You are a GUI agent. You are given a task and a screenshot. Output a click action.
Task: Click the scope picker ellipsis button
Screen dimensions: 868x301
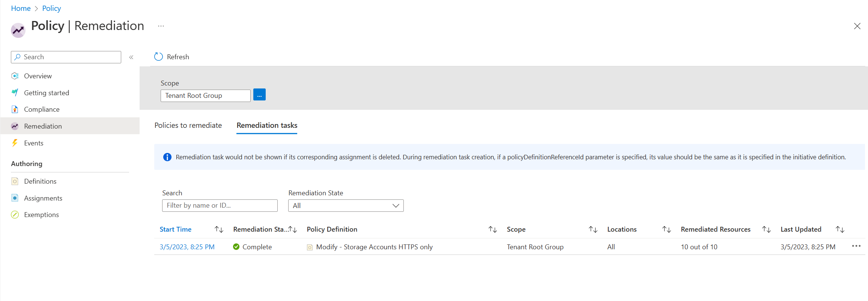(x=259, y=95)
